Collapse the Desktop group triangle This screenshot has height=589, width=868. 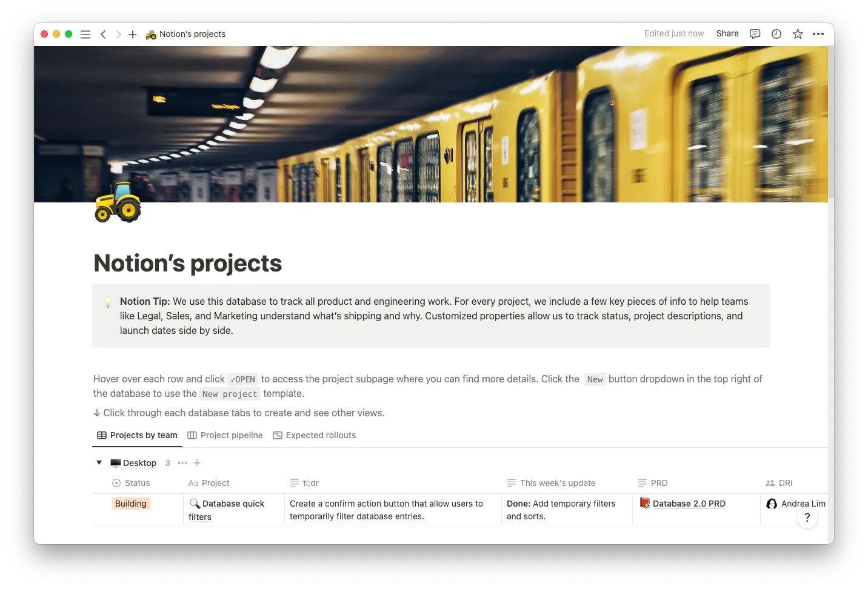[99, 463]
